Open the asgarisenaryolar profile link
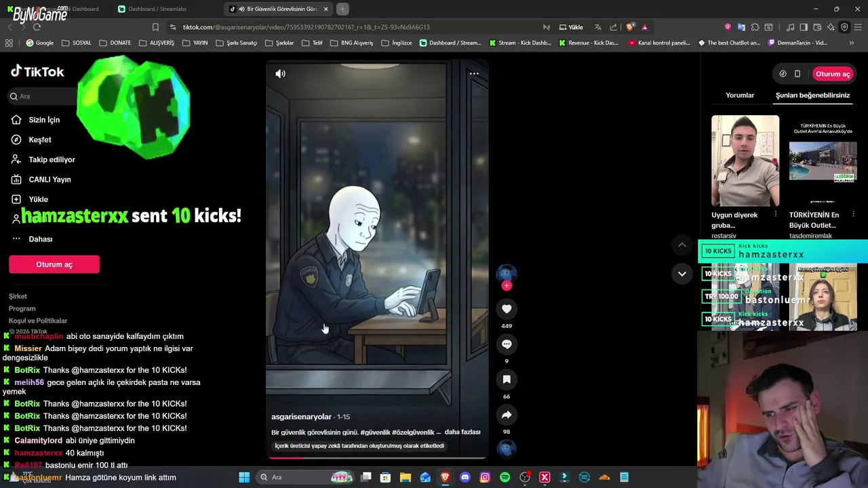Viewport: 868px width, 488px height. (301, 417)
